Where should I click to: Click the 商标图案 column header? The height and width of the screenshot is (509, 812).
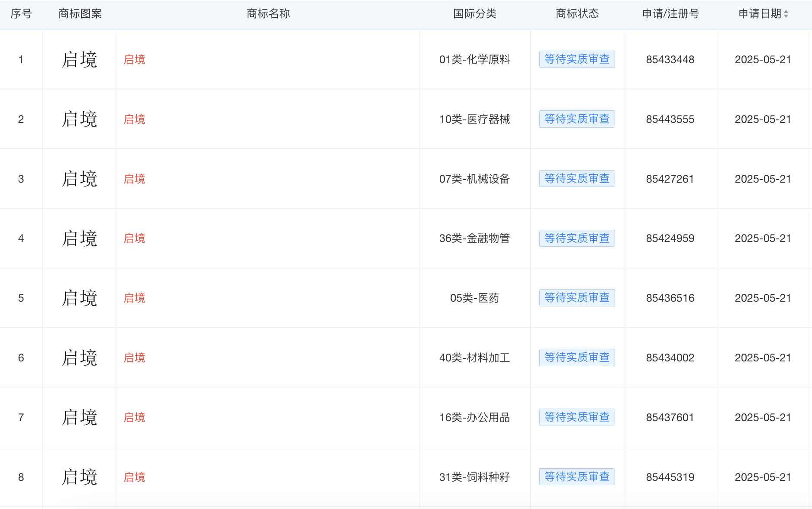click(80, 14)
